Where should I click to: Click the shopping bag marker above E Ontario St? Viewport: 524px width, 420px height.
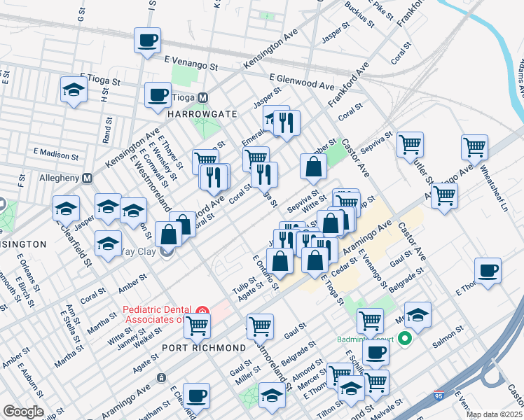(280, 262)
